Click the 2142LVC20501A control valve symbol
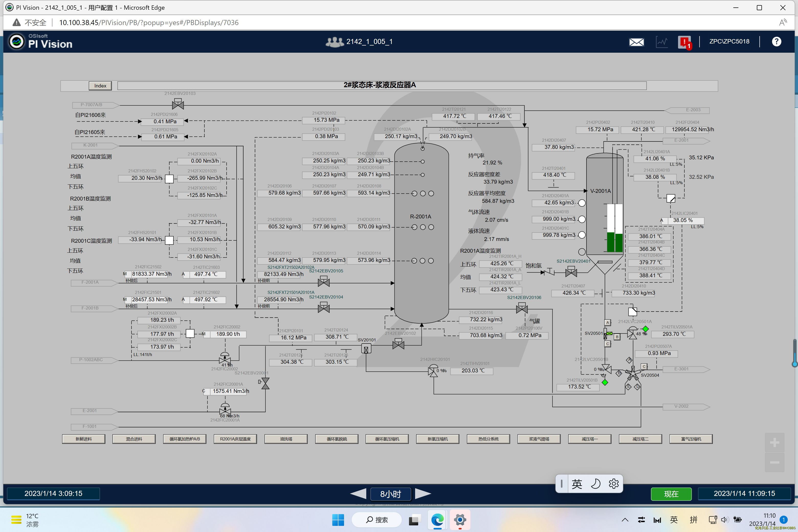The image size is (798, 532). tap(632, 333)
